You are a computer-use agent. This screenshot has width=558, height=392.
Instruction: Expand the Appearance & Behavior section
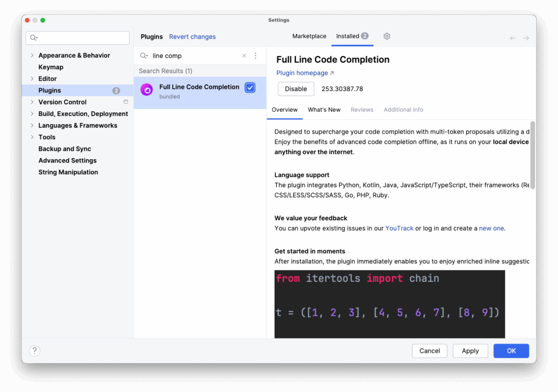coord(32,55)
